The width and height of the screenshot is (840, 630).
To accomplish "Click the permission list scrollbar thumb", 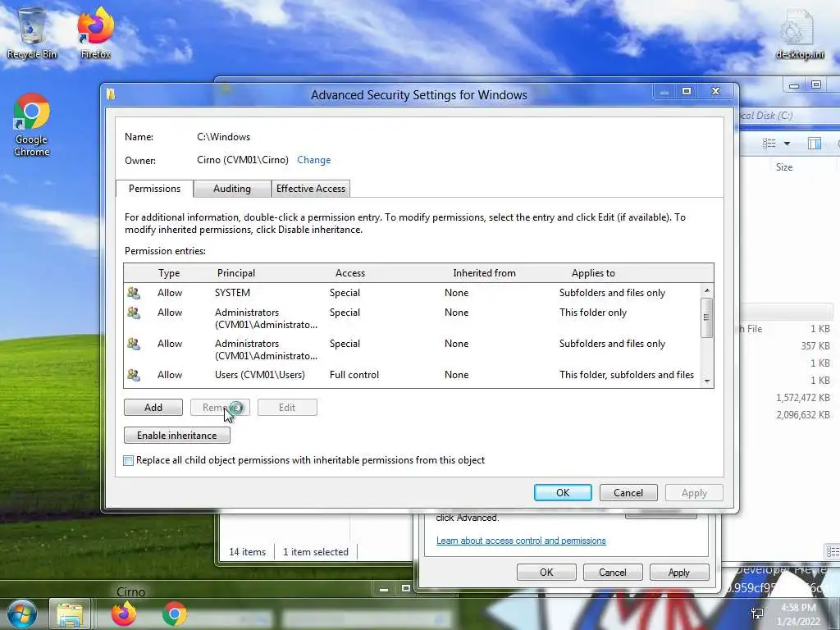I will (x=706, y=317).
